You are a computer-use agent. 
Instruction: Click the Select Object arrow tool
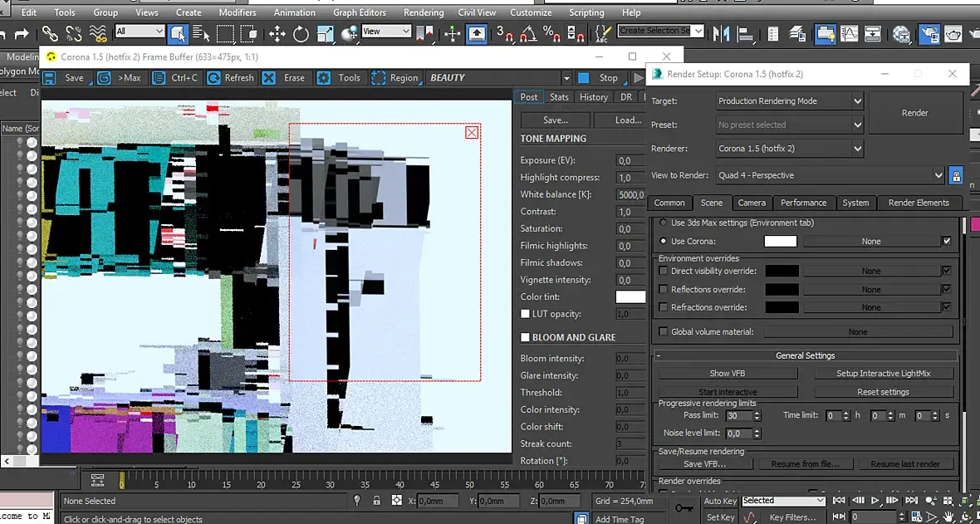point(178,33)
